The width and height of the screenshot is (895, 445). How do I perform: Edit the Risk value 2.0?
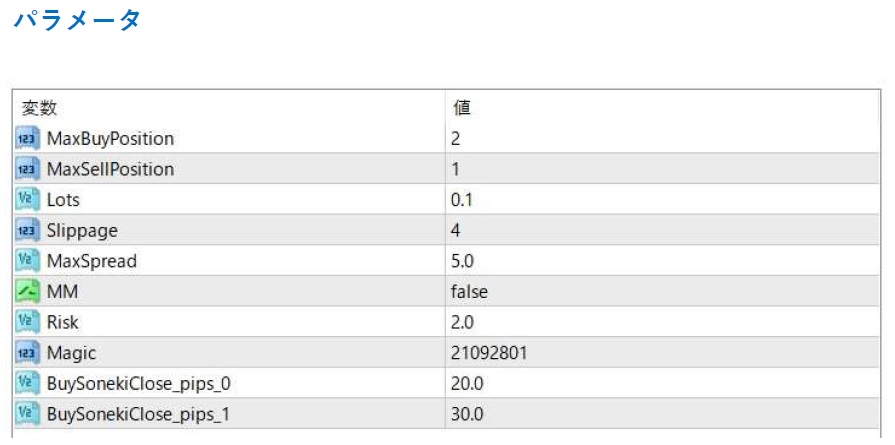click(x=462, y=322)
